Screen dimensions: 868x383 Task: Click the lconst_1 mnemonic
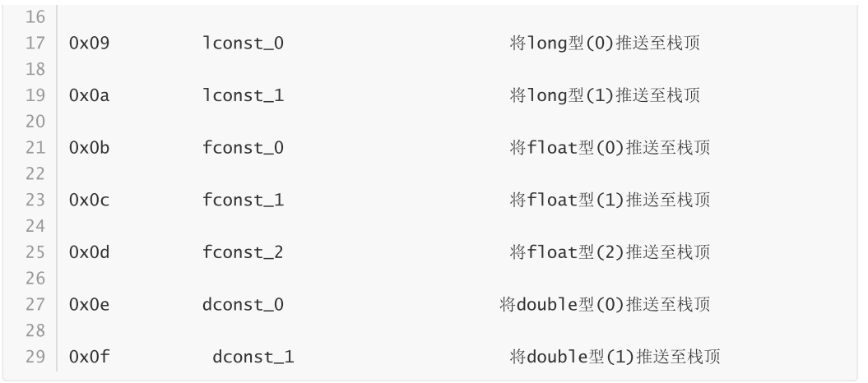pos(243,95)
